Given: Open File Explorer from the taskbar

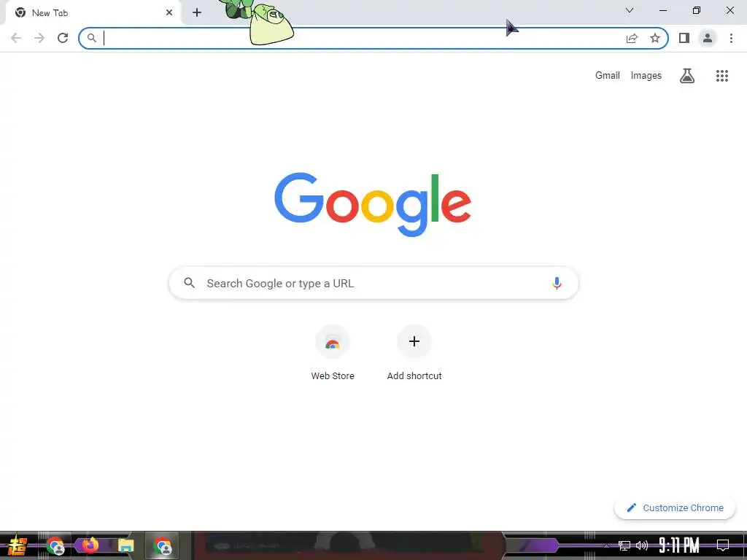Looking at the screenshot, I should pyautogui.click(x=125, y=545).
